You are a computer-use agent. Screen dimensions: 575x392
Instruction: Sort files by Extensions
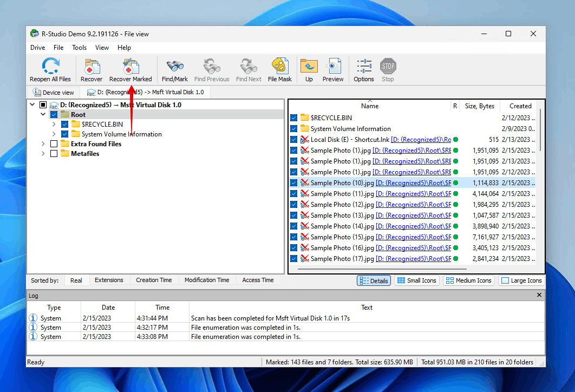pyautogui.click(x=109, y=280)
